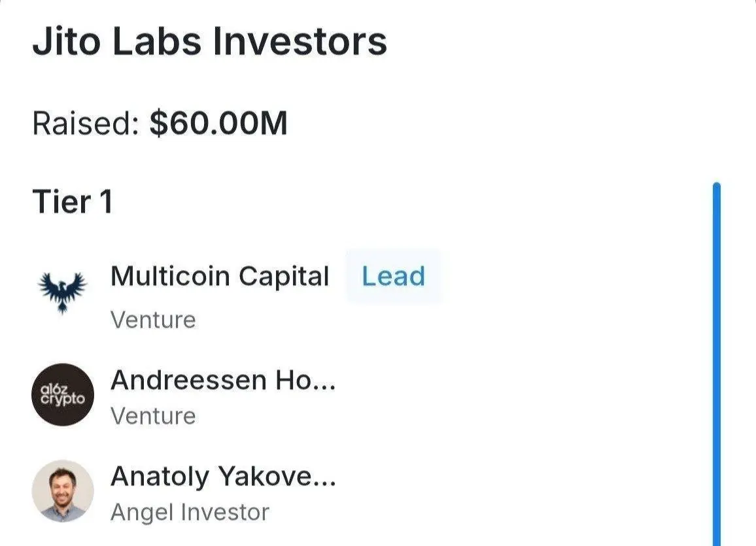Select Anatoly Yakovenko investor name
The width and height of the screenshot is (756, 546).
tap(223, 477)
